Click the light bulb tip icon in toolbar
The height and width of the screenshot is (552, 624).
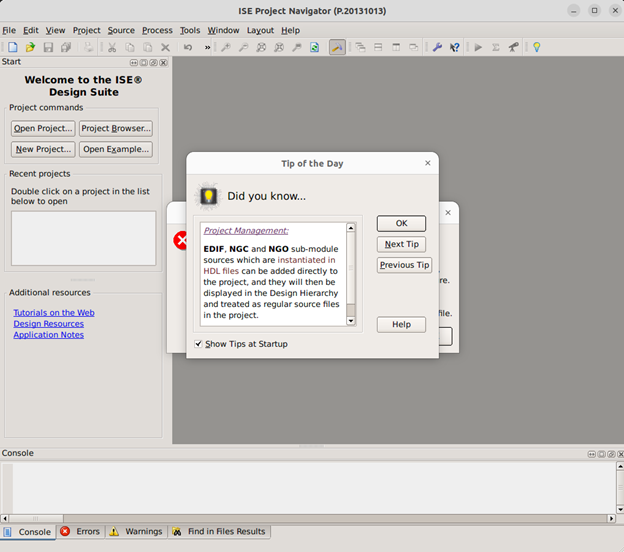click(537, 47)
